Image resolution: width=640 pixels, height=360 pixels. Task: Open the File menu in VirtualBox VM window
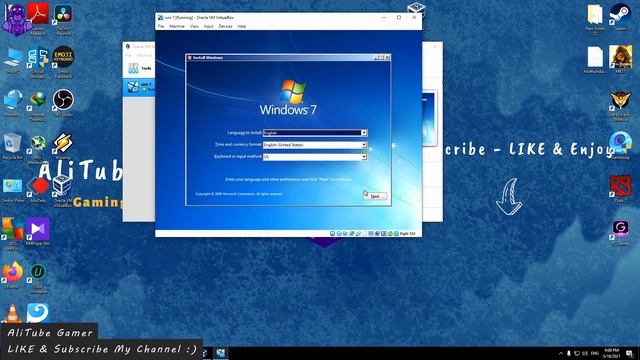[x=161, y=26]
